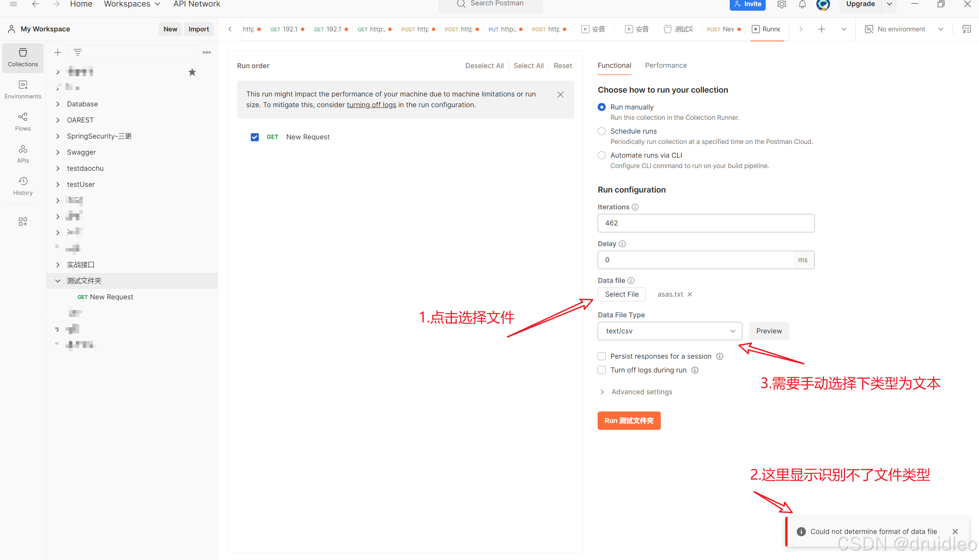Open the History sidebar panel
The height and width of the screenshot is (560, 979).
pos(23,186)
